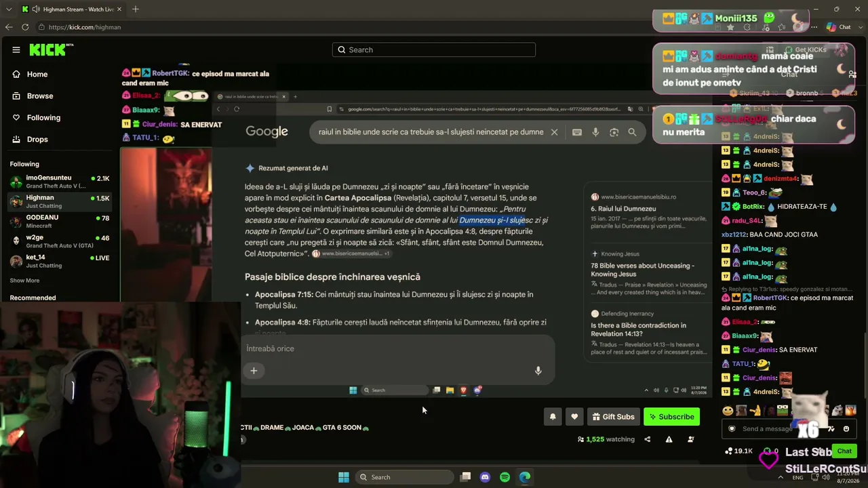Insert the sunset emote in quick bar

[851, 410]
